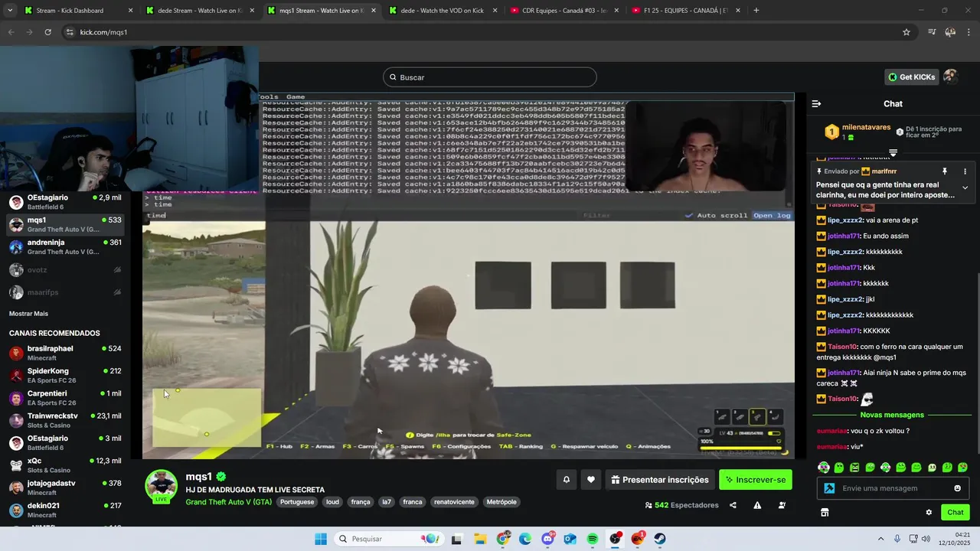Bookmark this page with the star icon
This screenshot has height=551, width=980.
point(906,32)
